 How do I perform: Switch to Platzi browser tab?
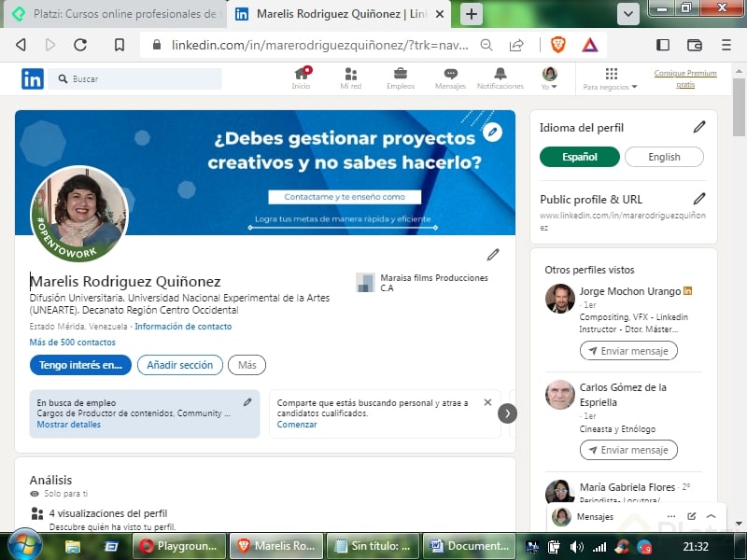click(117, 14)
